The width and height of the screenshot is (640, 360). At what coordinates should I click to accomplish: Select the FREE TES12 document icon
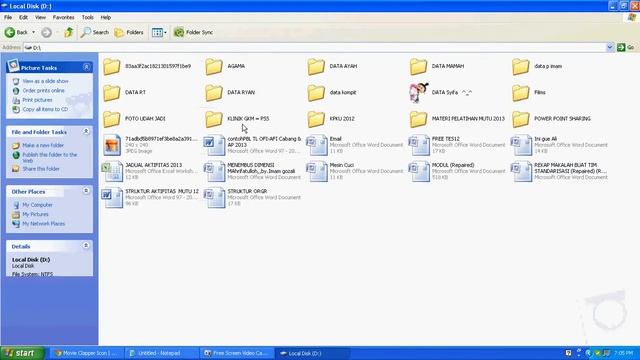pyautogui.click(x=419, y=145)
